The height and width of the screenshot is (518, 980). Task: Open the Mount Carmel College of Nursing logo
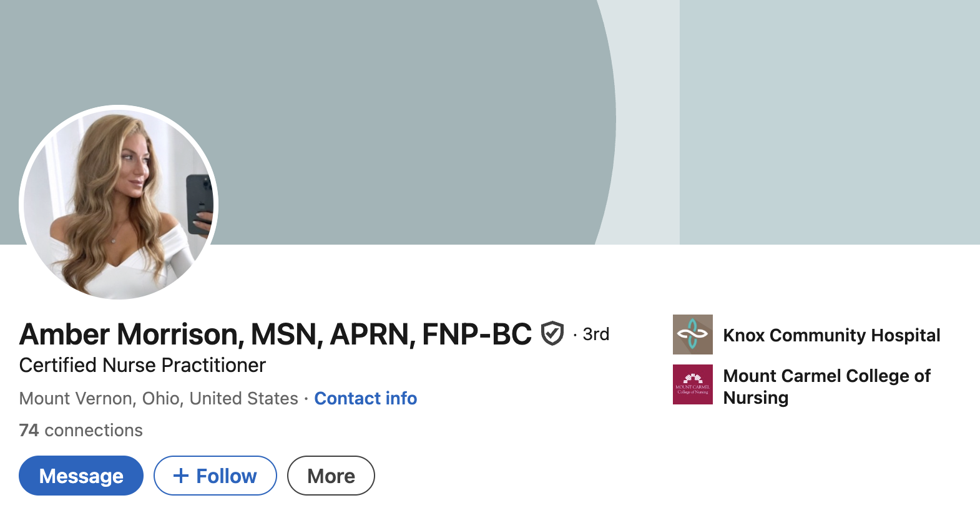[x=692, y=384]
